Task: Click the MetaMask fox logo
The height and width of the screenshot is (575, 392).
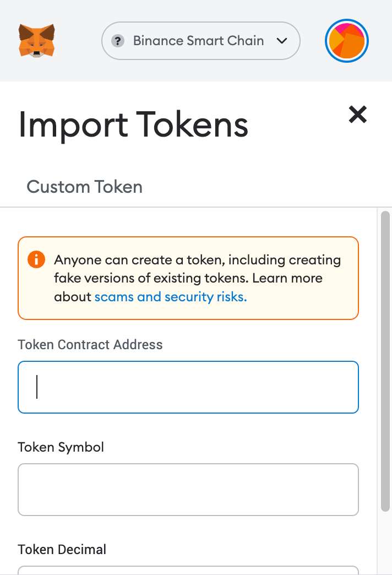Action: [37, 40]
